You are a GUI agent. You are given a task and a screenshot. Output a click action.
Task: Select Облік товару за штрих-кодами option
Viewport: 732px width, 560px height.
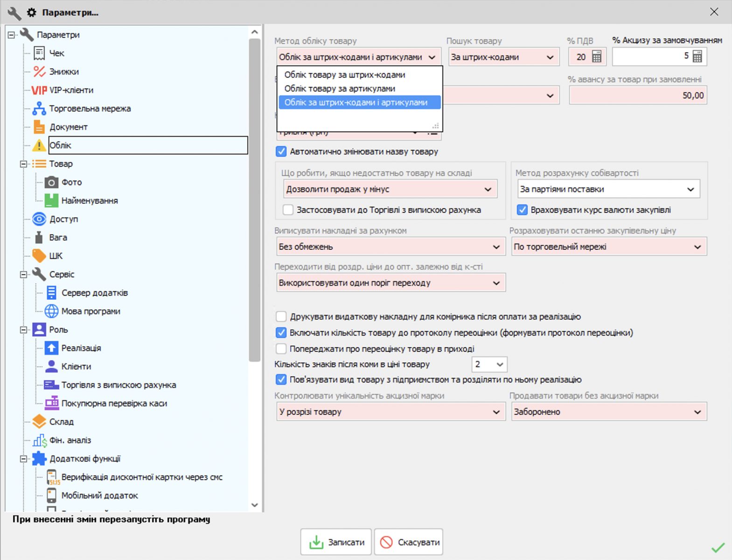(345, 75)
